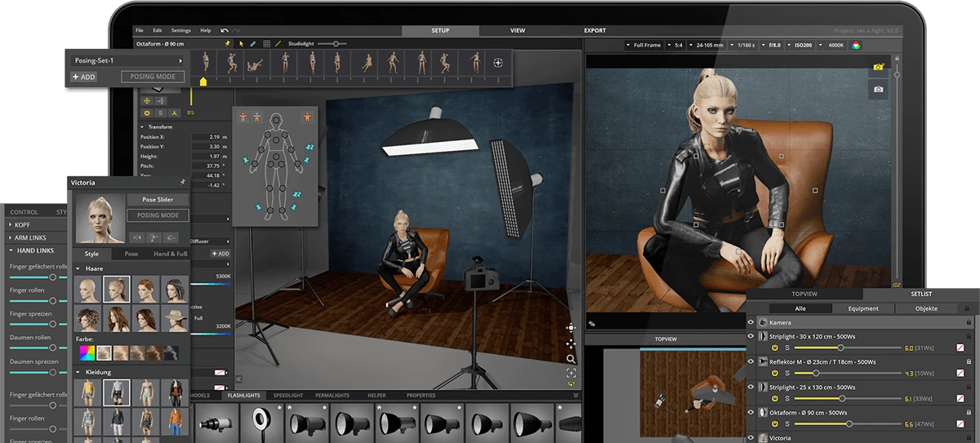Click the lock icon above preview slider
This screenshot has height=443, width=980.
coord(898,59)
